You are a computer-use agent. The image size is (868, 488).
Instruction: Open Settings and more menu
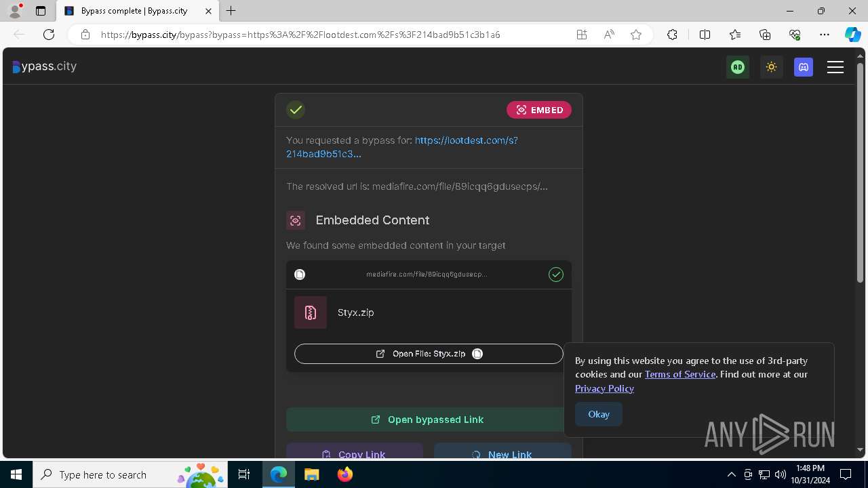(825, 35)
